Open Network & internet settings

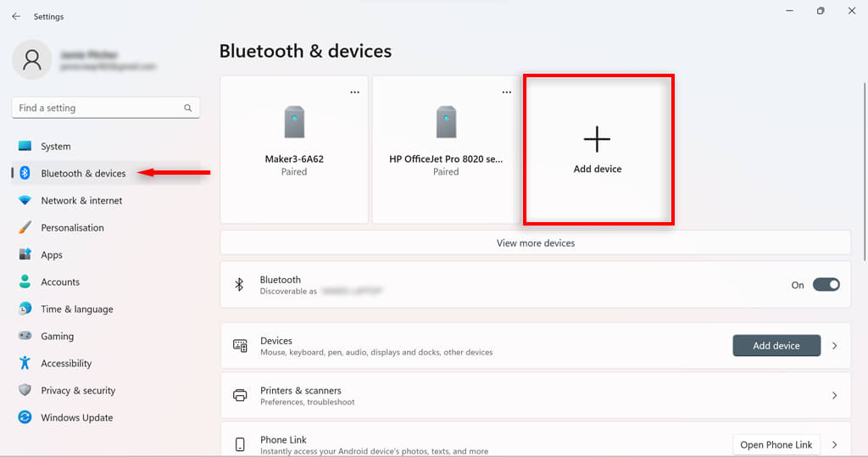click(x=81, y=201)
